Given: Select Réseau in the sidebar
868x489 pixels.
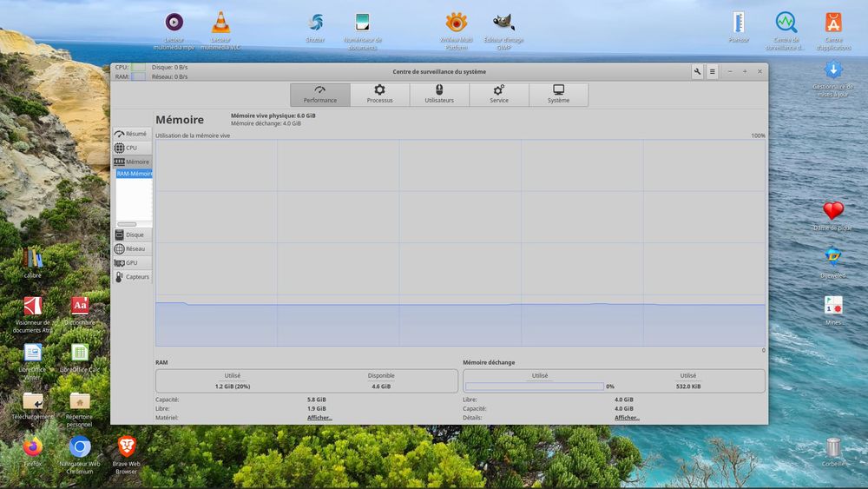Looking at the screenshot, I should tap(132, 248).
